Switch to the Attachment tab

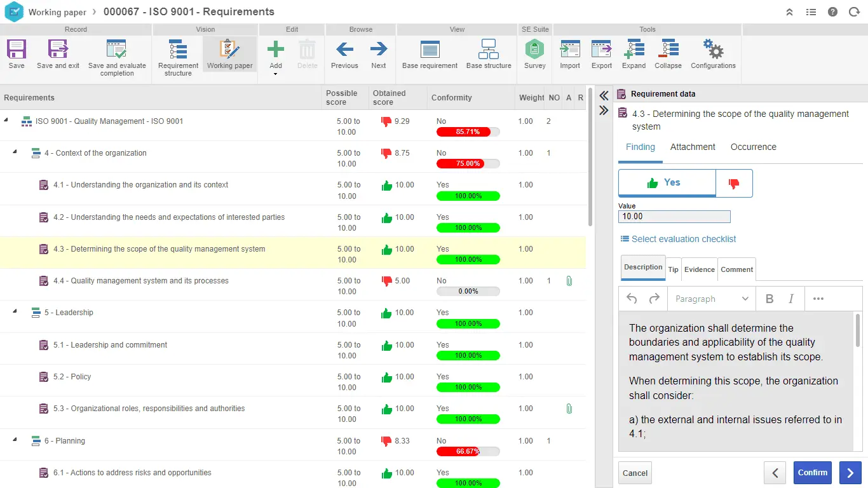(x=692, y=147)
